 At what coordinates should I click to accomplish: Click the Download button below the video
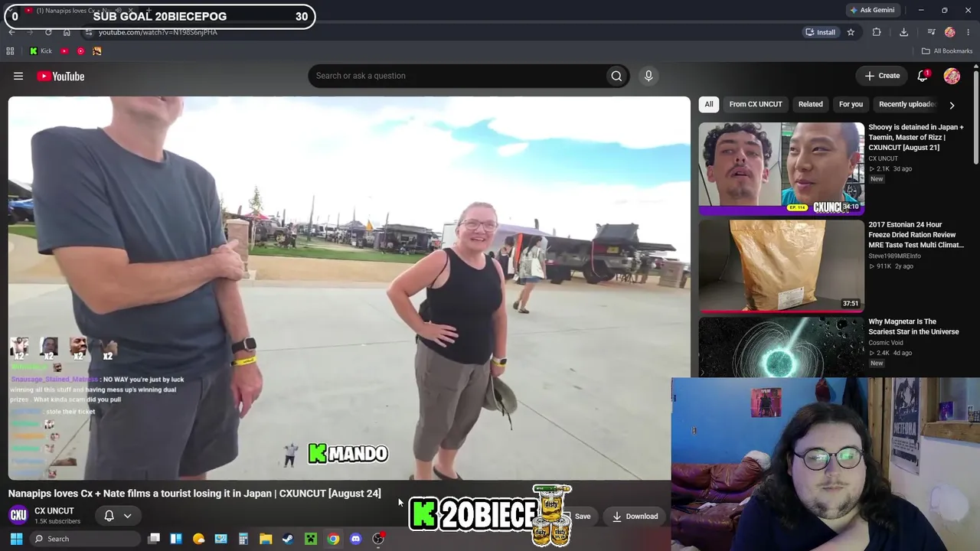[635, 516]
